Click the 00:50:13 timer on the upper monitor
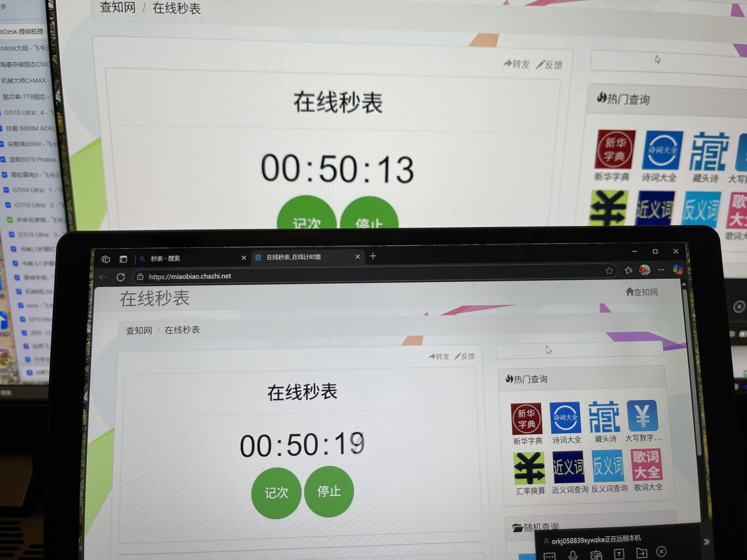This screenshot has height=560, width=747. coord(337,169)
